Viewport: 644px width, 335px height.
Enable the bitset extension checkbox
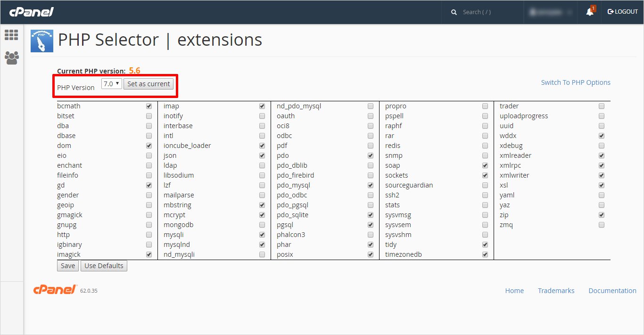click(x=149, y=116)
